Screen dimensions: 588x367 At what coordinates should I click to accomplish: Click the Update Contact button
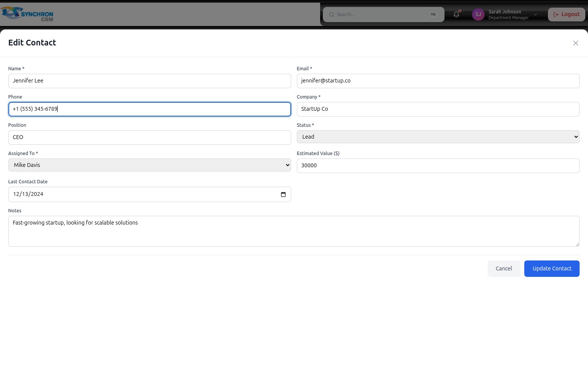(x=552, y=268)
